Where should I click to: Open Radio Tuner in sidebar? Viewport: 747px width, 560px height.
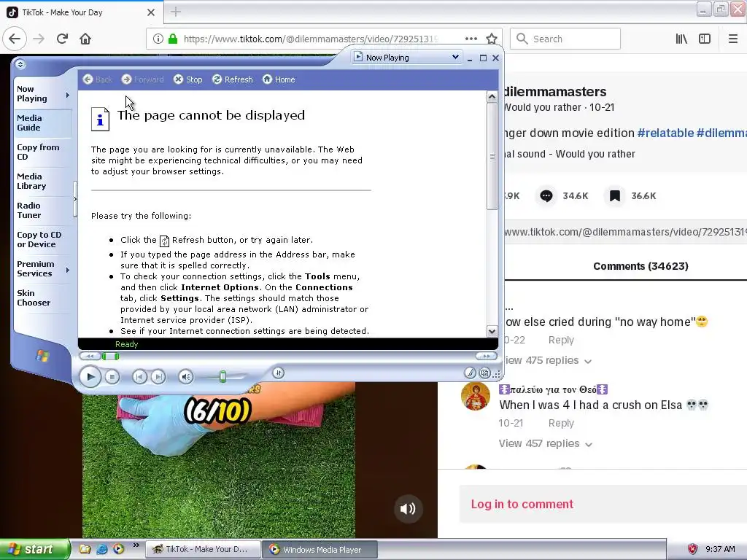[x=43, y=210]
